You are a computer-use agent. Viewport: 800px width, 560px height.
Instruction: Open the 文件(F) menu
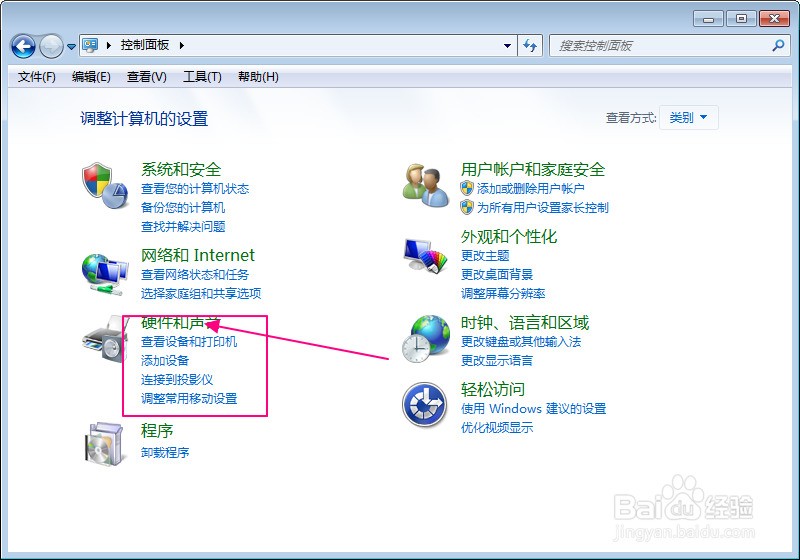37,77
